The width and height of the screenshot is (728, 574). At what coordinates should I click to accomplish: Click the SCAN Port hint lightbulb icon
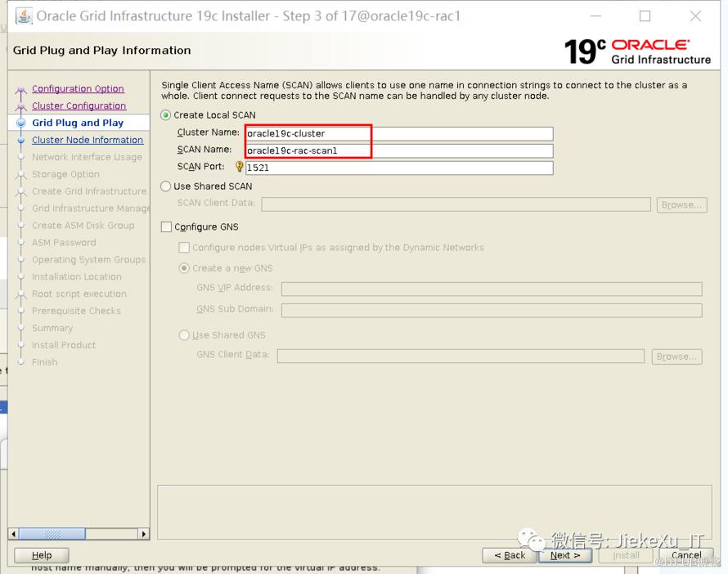pyautogui.click(x=240, y=167)
